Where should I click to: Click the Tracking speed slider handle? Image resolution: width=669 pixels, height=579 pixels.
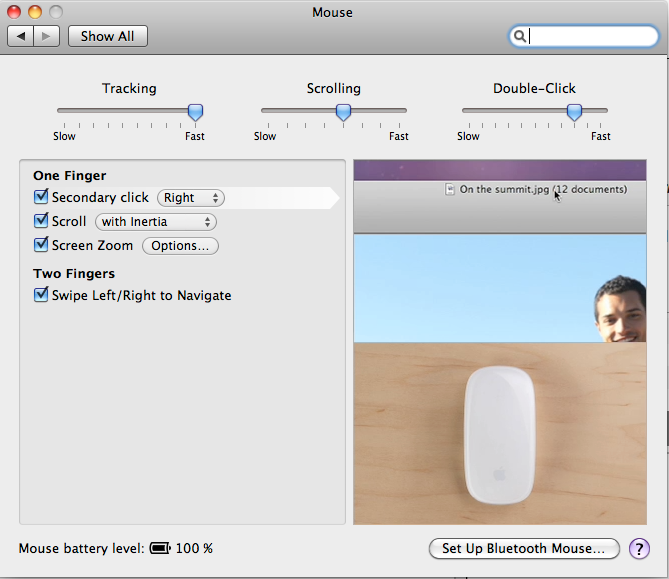coord(196,112)
